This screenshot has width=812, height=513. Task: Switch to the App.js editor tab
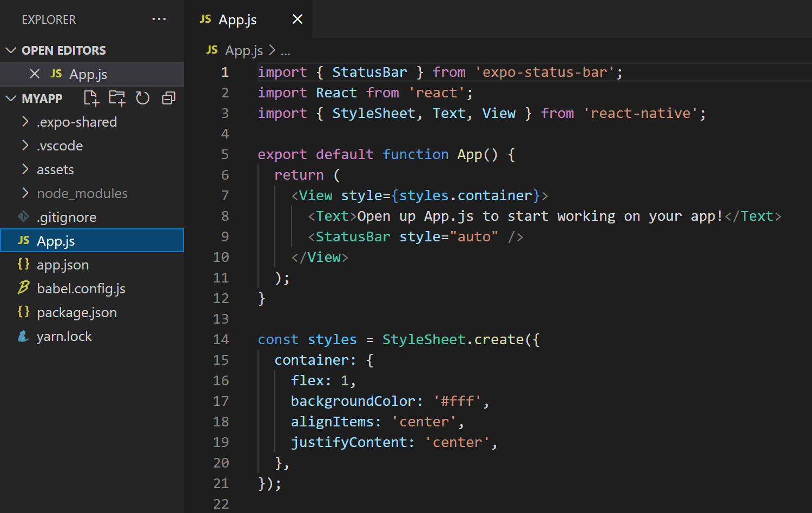tap(237, 19)
